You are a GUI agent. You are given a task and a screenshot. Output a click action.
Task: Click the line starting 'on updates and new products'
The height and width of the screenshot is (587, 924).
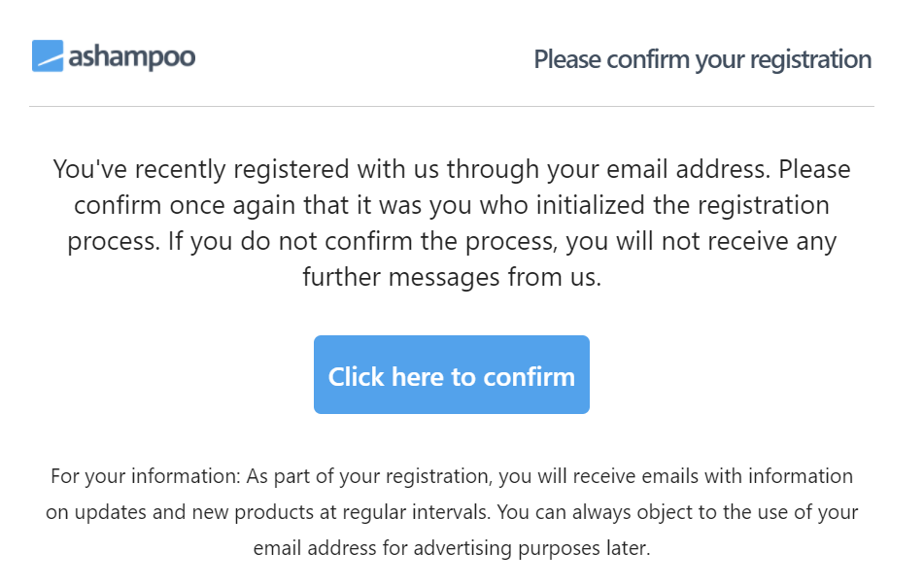pyautogui.click(x=452, y=512)
